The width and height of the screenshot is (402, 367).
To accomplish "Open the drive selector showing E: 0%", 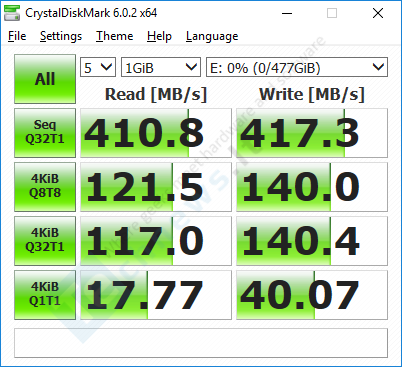I will [x=297, y=67].
